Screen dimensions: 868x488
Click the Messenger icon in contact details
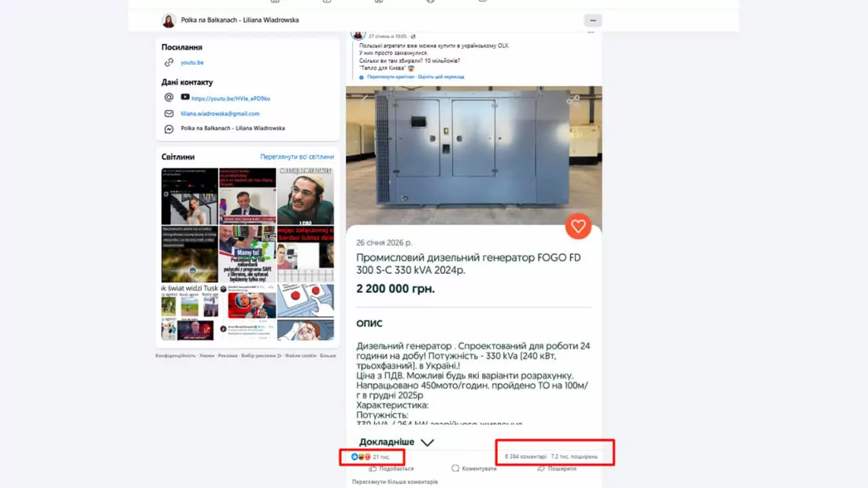(169, 128)
